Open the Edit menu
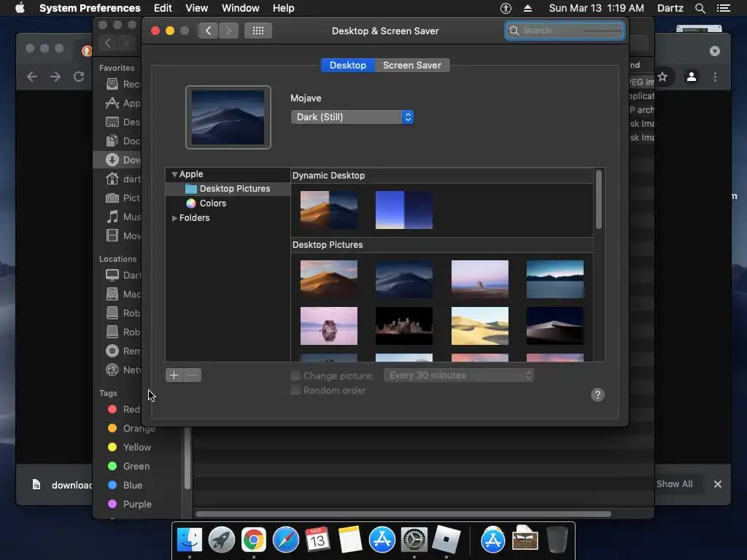The height and width of the screenshot is (560, 747). tap(163, 8)
